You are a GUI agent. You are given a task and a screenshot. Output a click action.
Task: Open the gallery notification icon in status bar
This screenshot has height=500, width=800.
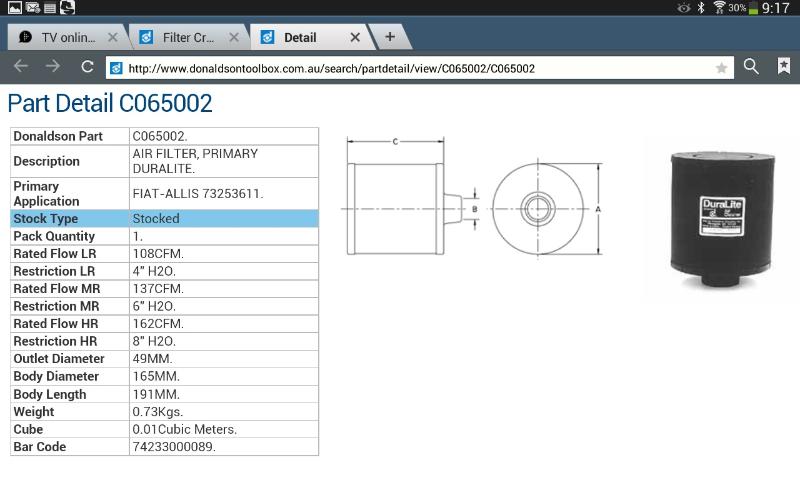pos(14,7)
